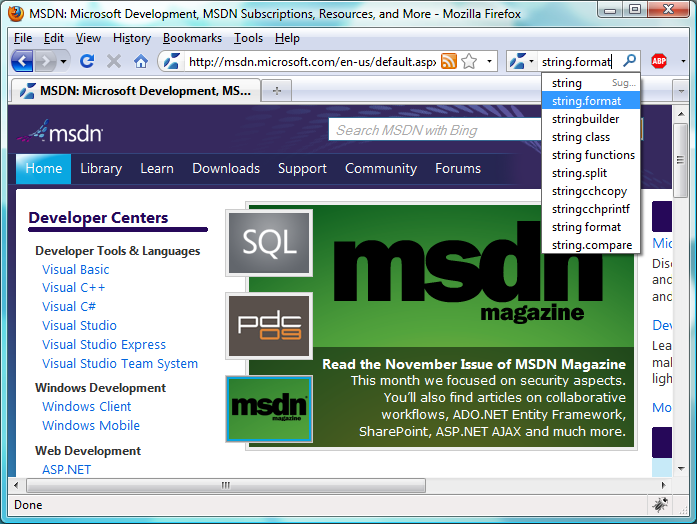Choose the 'string format' suggestion with space
697x524 pixels.
tap(591, 227)
